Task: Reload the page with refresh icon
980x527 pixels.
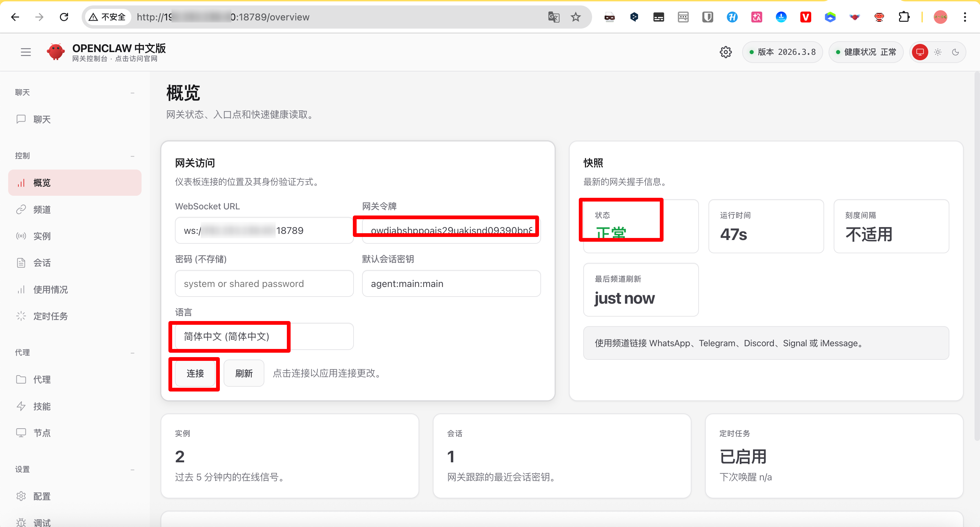Action: (x=64, y=17)
